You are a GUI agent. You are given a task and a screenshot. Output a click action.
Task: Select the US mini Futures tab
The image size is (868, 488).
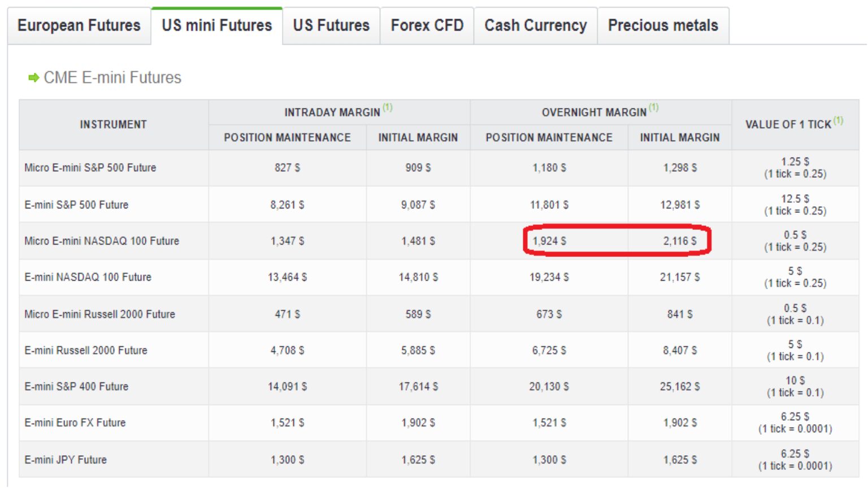tap(217, 25)
